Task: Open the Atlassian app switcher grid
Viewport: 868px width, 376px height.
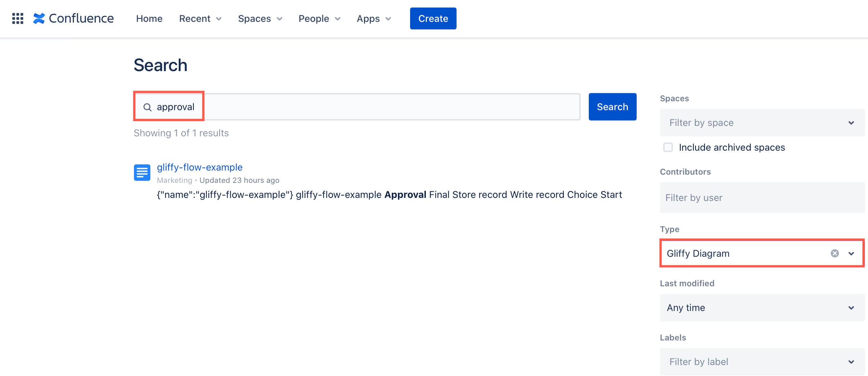Action: pyautogui.click(x=17, y=18)
